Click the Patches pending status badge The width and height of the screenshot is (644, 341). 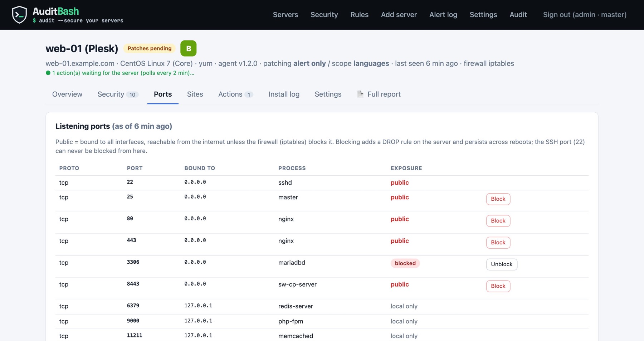(150, 48)
